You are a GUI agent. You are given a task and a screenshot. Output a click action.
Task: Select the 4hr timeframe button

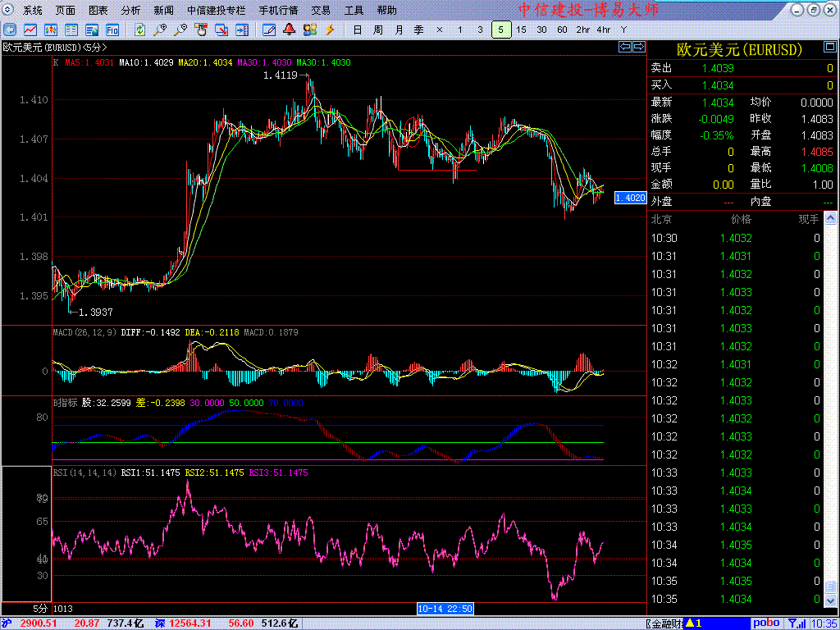[x=604, y=30]
